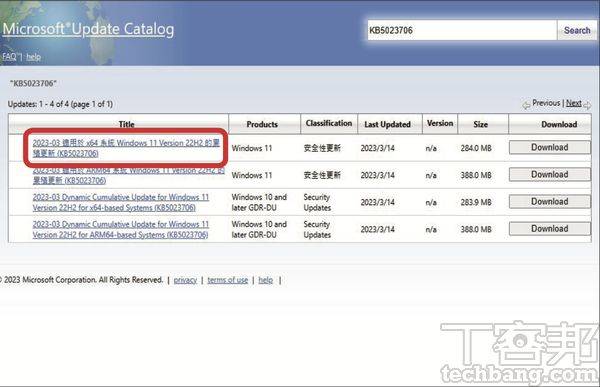Sort by the Products column header

tap(262, 124)
